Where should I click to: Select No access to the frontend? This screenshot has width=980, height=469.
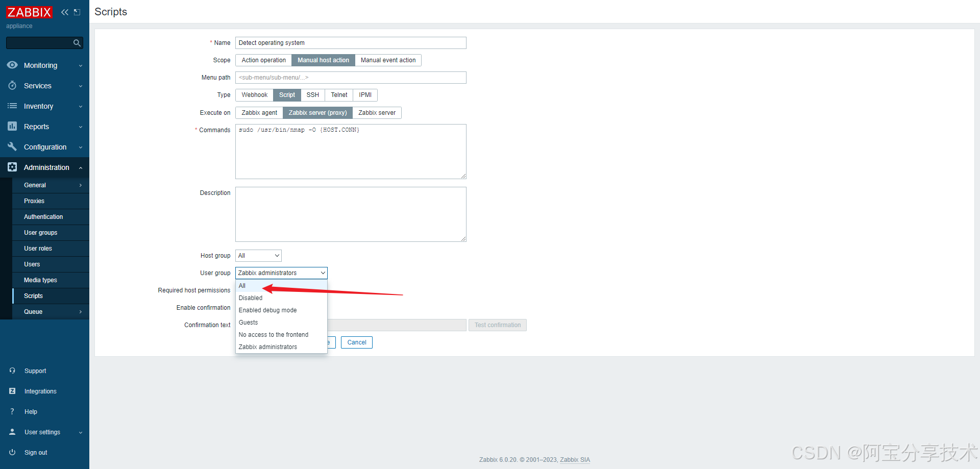pyautogui.click(x=281, y=335)
